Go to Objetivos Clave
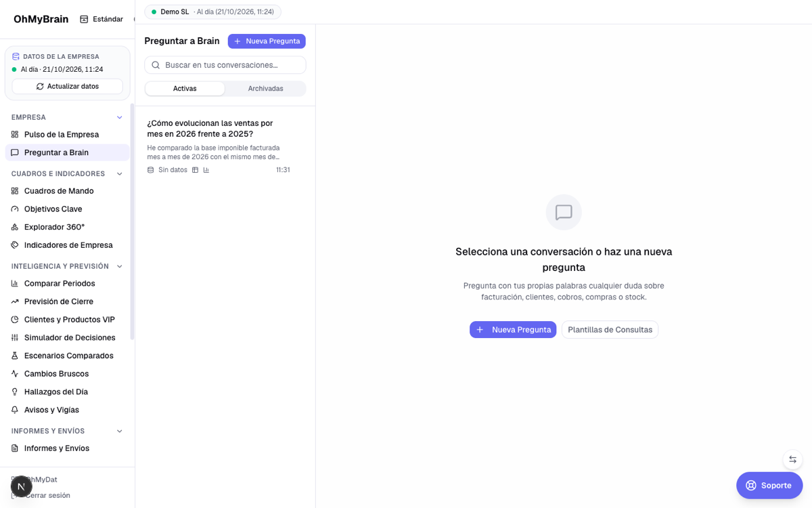 67,209
